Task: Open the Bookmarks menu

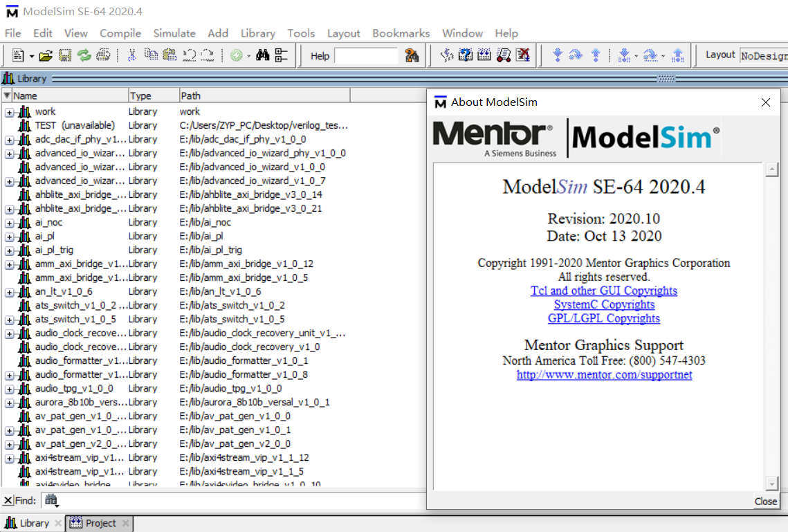Action: 401,33
